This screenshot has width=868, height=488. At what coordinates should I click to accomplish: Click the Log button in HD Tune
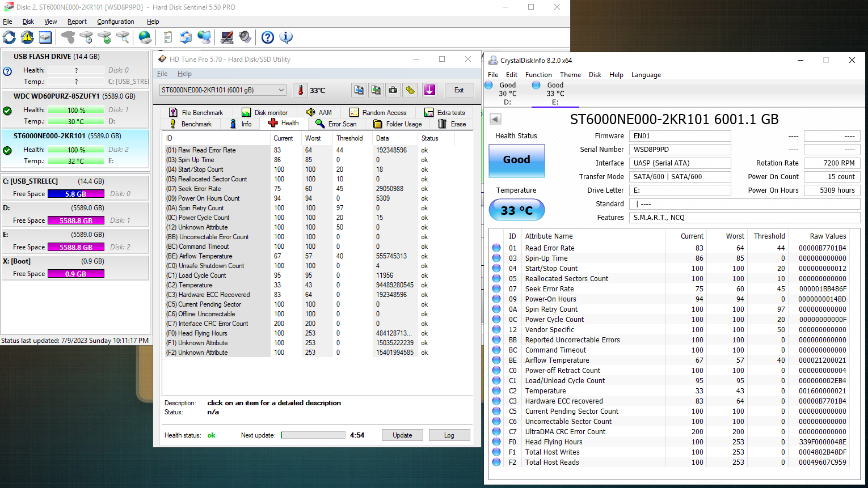coord(449,435)
